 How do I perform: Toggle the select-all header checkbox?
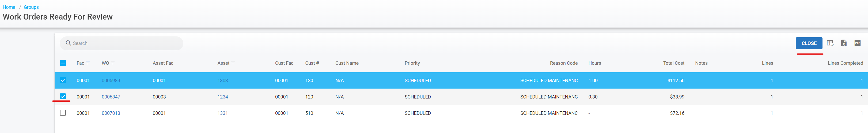pos(63,63)
